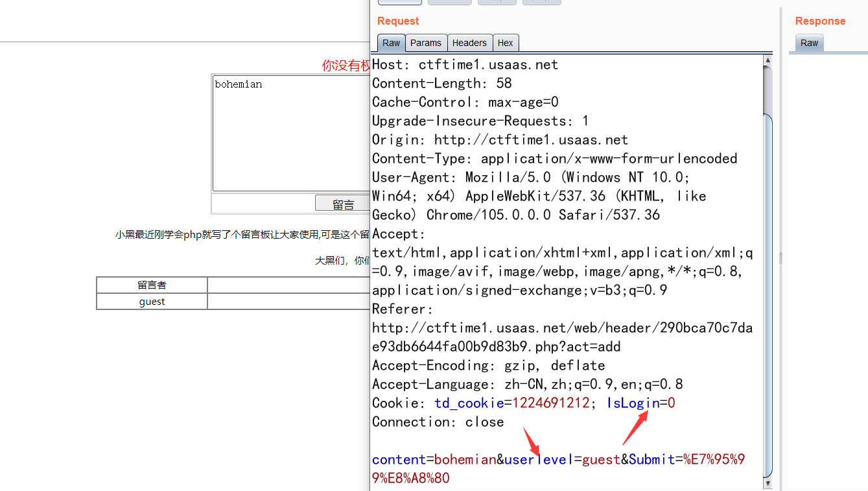Select the Response Raw tab

tap(809, 43)
